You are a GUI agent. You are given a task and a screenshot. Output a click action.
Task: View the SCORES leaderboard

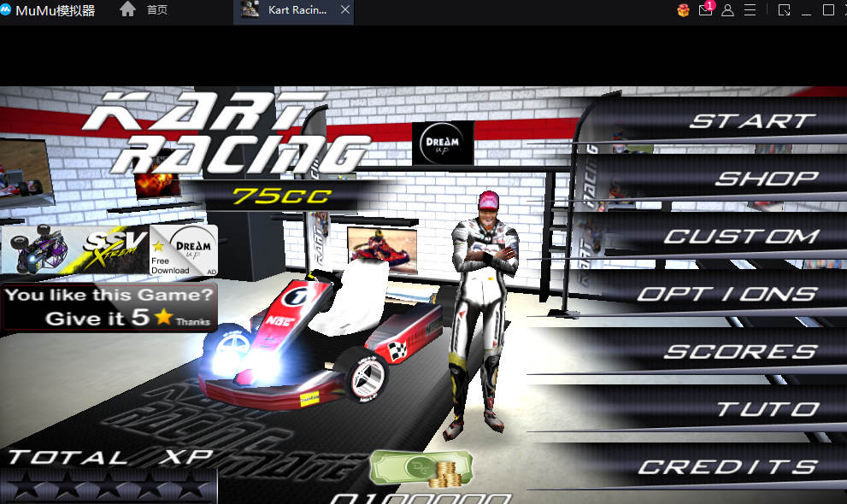[x=740, y=352]
